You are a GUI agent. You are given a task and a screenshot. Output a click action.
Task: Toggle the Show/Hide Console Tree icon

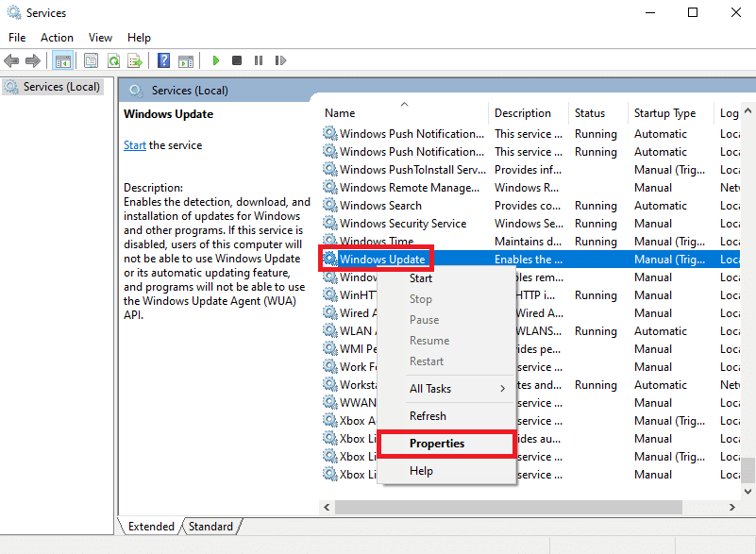click(62, 60)
